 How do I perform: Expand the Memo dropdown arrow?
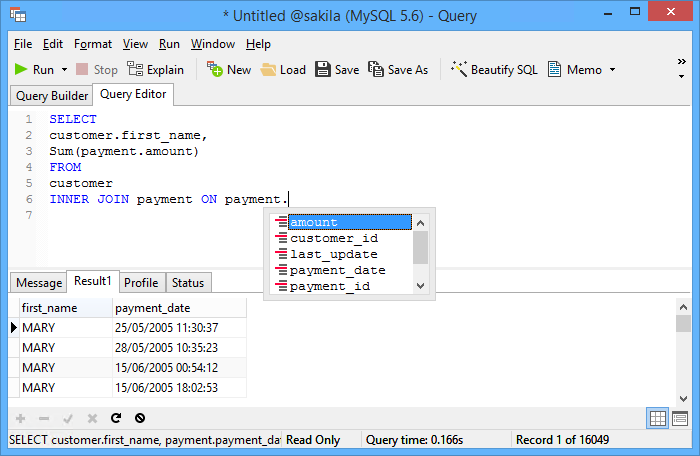click(x=612, y=70)
